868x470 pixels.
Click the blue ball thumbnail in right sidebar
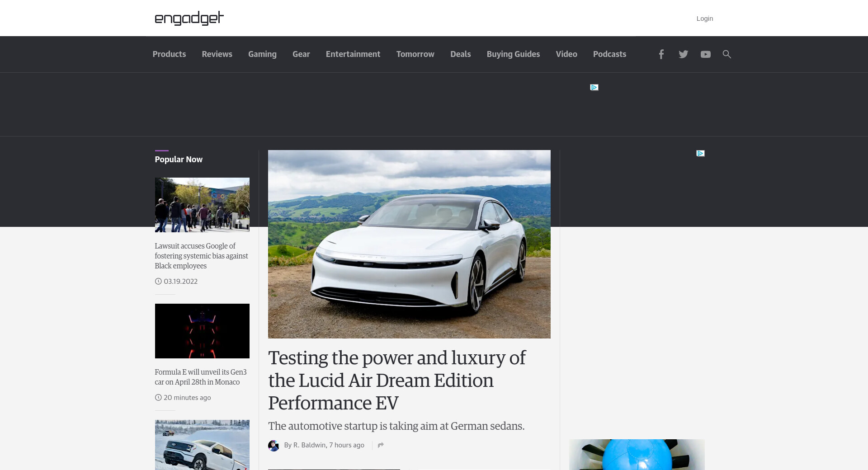[637, 455]
